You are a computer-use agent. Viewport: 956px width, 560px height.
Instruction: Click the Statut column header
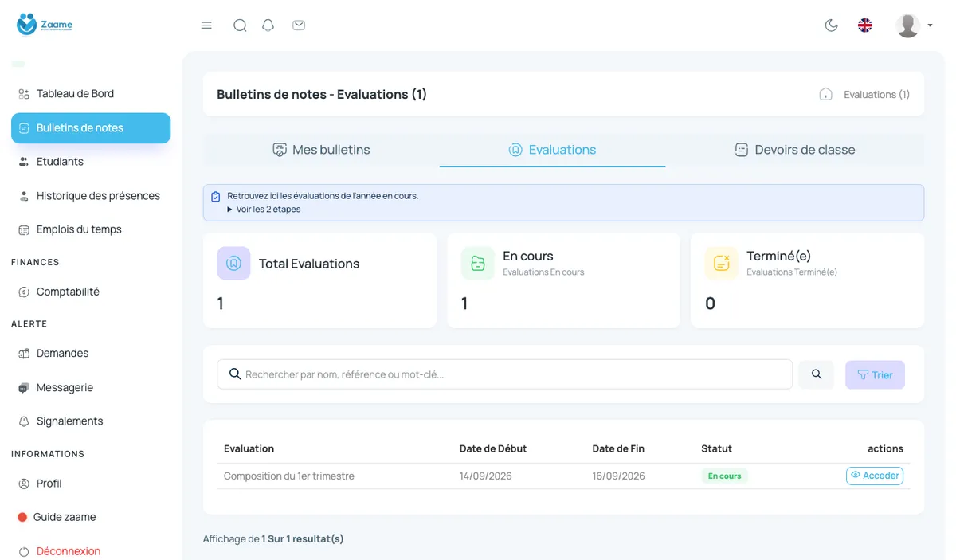point(716,448)
